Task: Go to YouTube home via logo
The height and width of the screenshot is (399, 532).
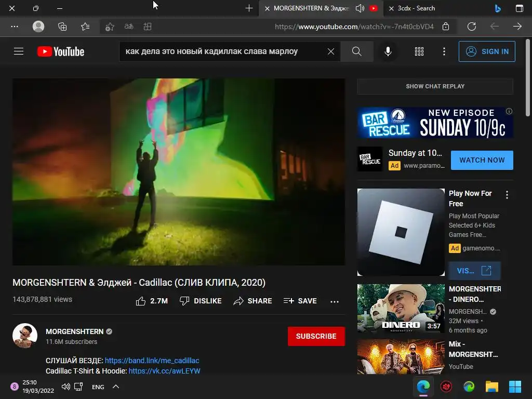Action: coord(61,51)
